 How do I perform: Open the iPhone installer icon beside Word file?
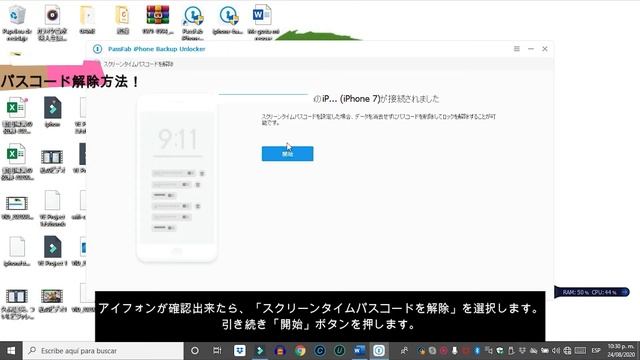point(228,20)
